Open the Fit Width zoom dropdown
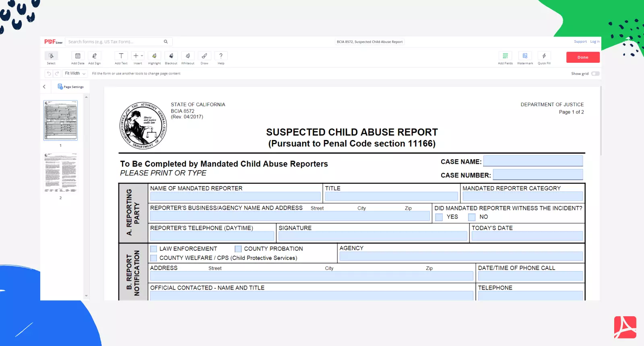Viewport: 644px width, 346px height. pyautogui.click(x=75, y=74)
